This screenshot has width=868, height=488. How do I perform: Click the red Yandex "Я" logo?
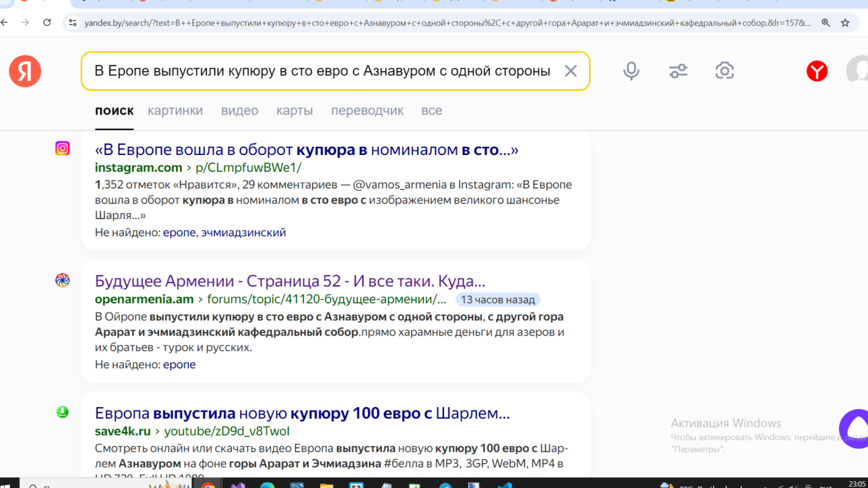tap(24, 71)
